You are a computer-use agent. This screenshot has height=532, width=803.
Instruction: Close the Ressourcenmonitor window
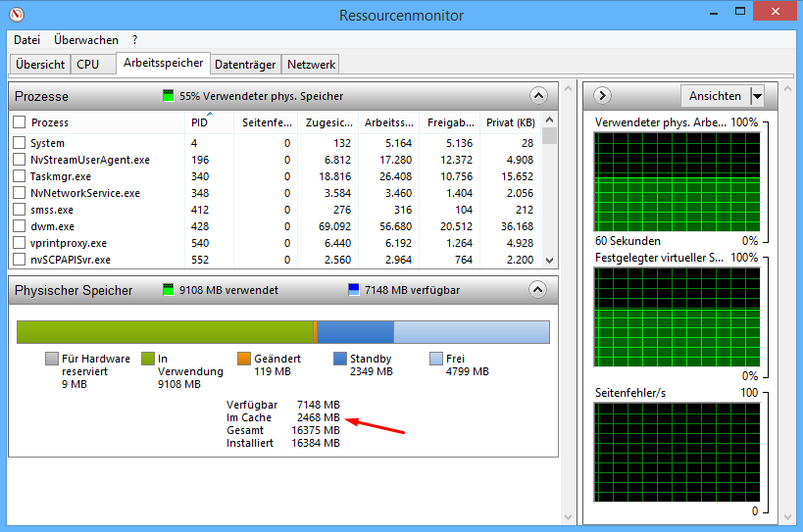(x=776, y=11)
